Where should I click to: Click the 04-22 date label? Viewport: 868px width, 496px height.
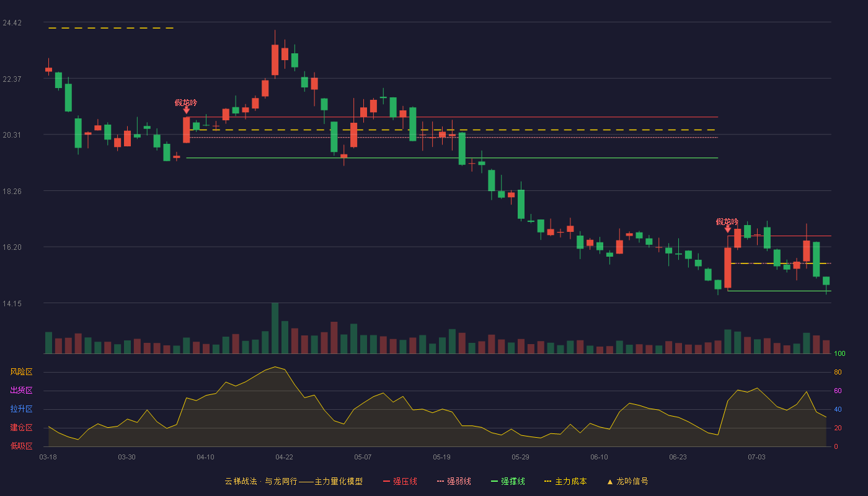click(284, 457)
